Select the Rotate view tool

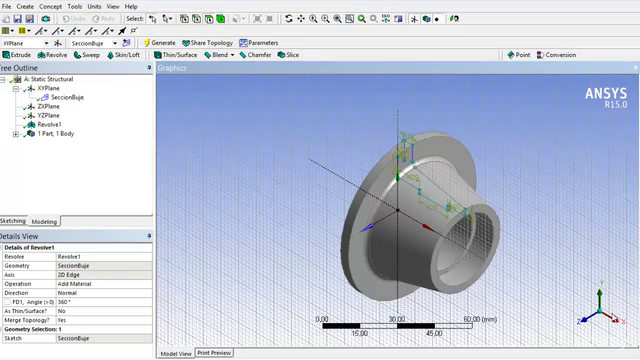[289, 19]
